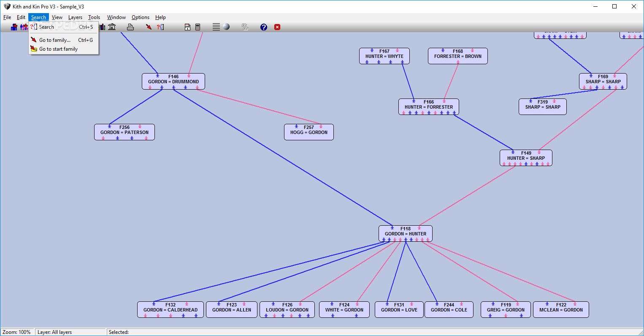Select family box F123 GORDON = ALLEN
Screen dimensions: 644x336
[232, 309]
